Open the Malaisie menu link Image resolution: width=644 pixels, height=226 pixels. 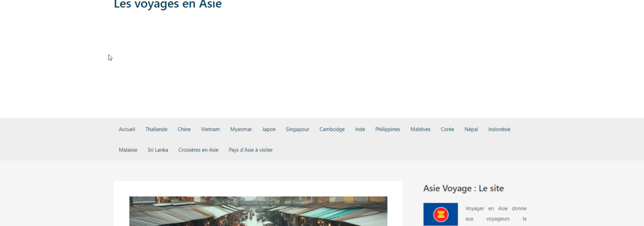point(128,150)
